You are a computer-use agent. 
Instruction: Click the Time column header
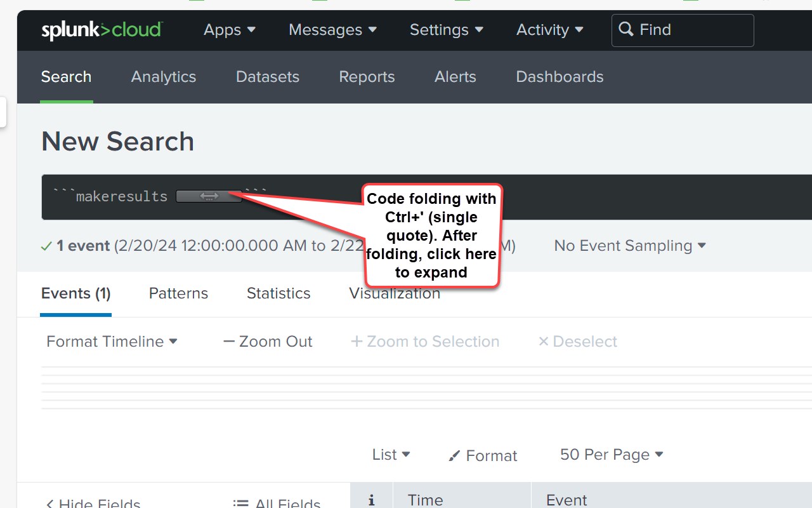click(x=425, y=500)
